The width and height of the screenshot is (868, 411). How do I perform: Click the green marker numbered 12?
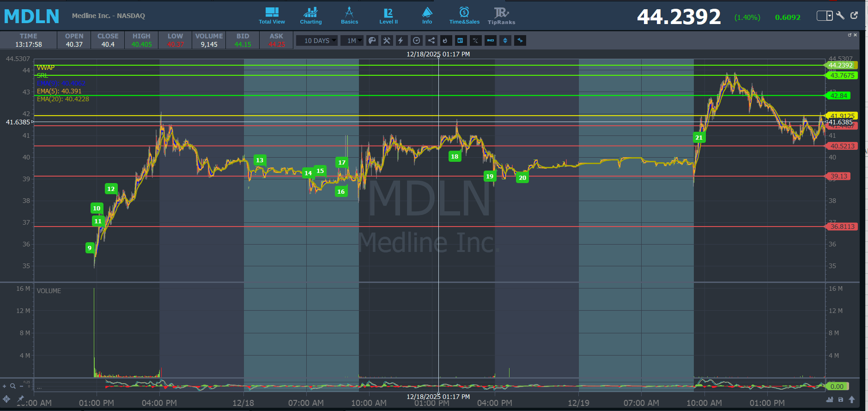click(111, 189)
